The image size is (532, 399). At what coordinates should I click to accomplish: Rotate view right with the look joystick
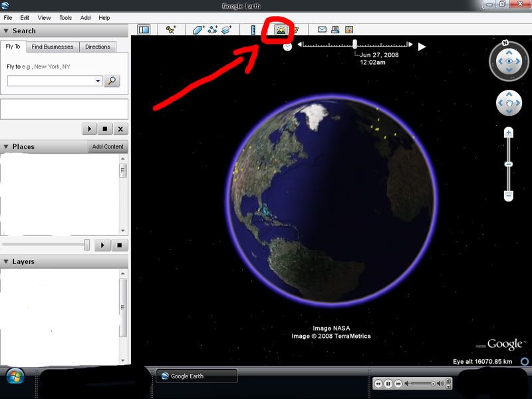tap(518, 61)
